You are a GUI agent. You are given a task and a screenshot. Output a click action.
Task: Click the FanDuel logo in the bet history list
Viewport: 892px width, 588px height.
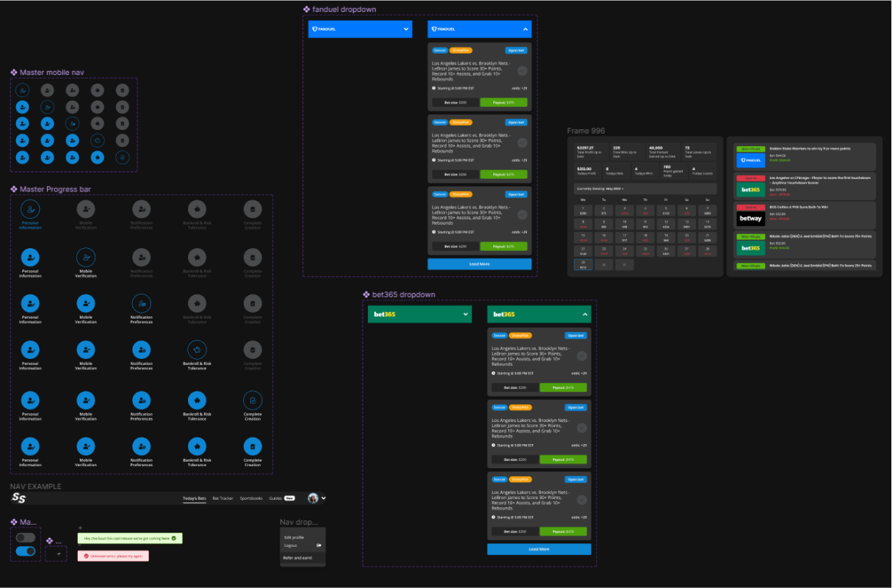coord(751,160)
